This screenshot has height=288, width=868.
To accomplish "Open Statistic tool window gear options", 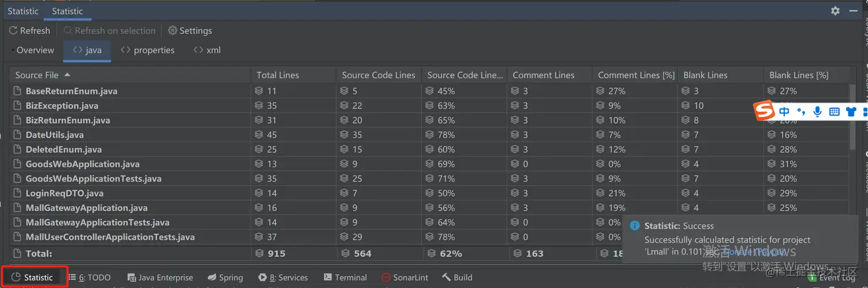I will click(x=835, y=11).
